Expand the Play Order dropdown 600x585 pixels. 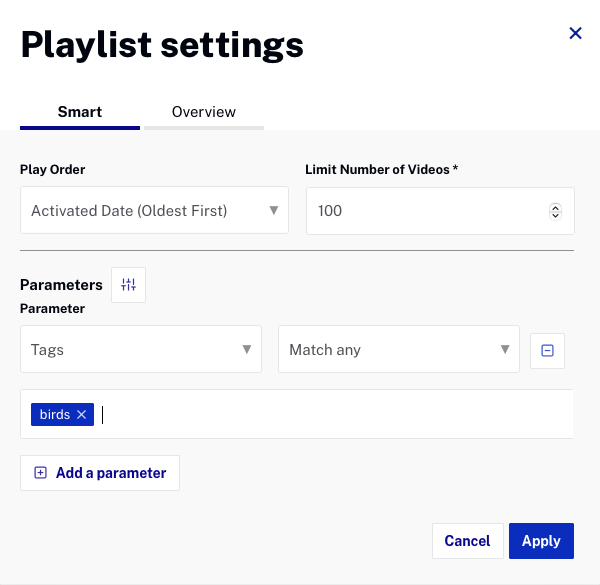pos(154,211)
